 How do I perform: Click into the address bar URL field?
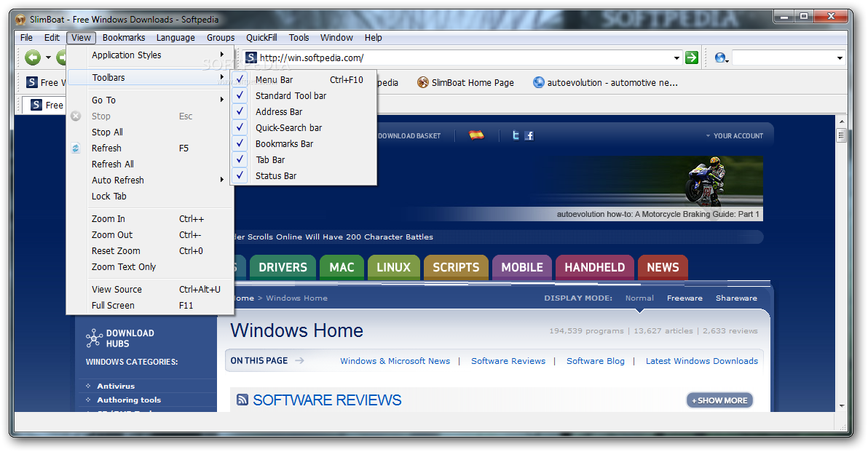pyautogui.click(x=464, y=58)
